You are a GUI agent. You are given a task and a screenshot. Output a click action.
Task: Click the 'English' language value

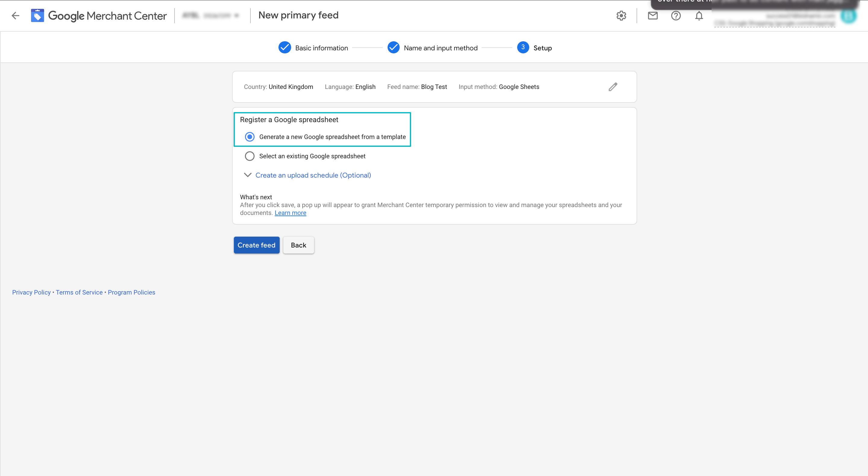pyautogui.click(x=365, y=87)
